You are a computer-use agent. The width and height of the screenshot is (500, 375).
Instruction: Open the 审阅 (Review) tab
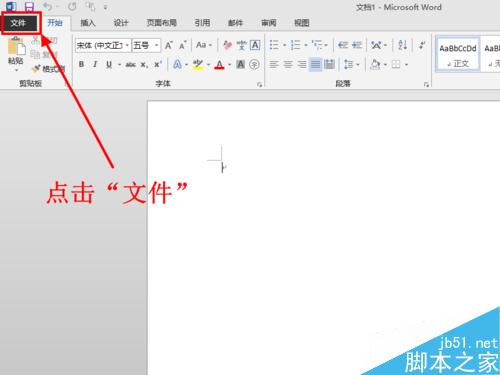269,23
